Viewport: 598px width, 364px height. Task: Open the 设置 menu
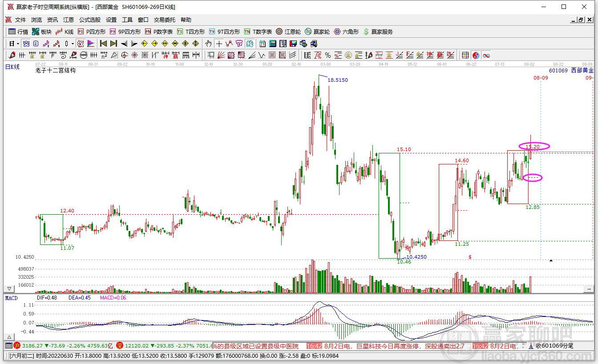111,20
